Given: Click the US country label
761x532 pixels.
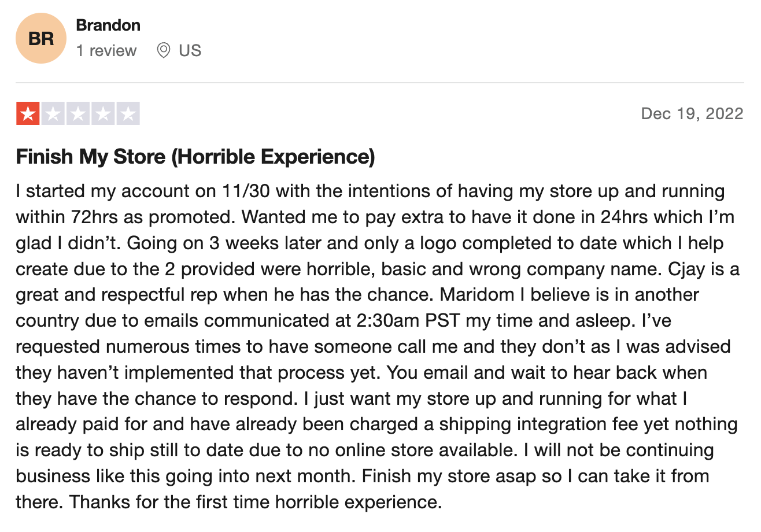Looking at the screenshot, I should pos(190,51).
